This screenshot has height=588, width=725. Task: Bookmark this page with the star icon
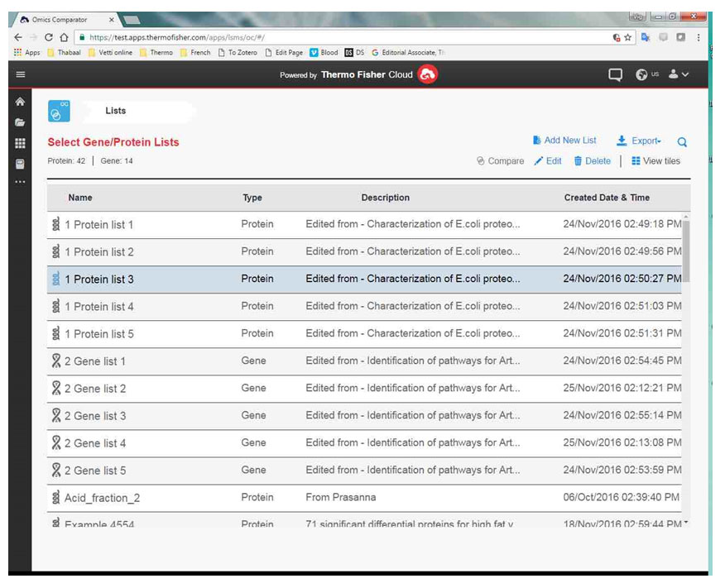pos(627,37)
